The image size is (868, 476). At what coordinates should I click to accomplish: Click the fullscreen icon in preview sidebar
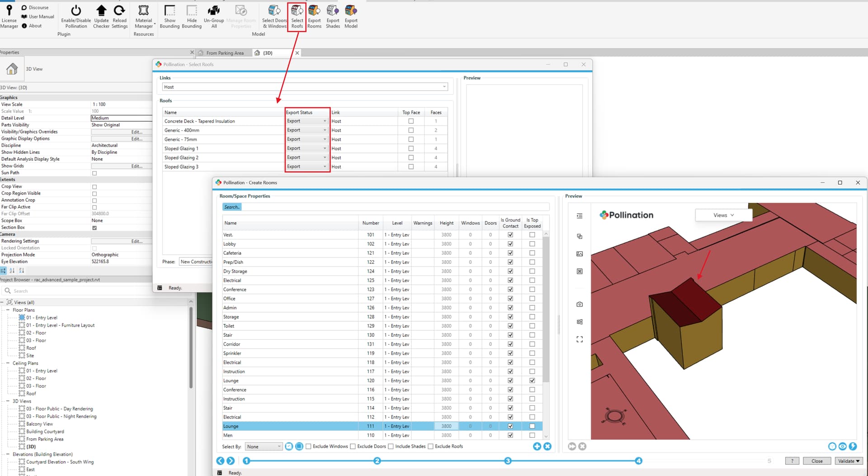tap(580, 339)
